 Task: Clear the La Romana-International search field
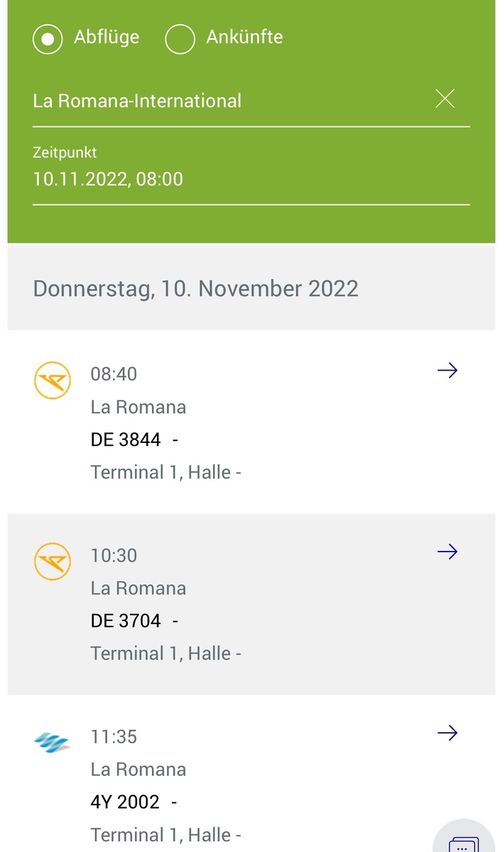click(445, 99)
